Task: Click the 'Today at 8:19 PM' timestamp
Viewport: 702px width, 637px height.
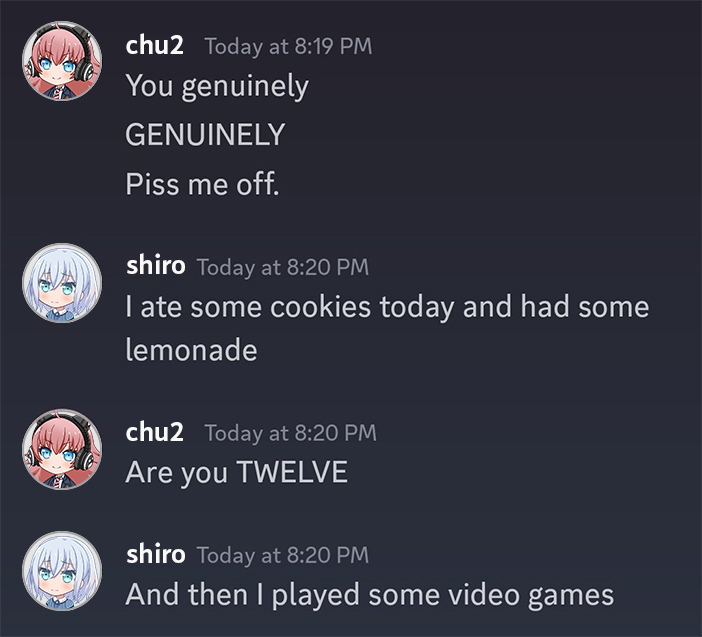Action: tap(288, 47)
